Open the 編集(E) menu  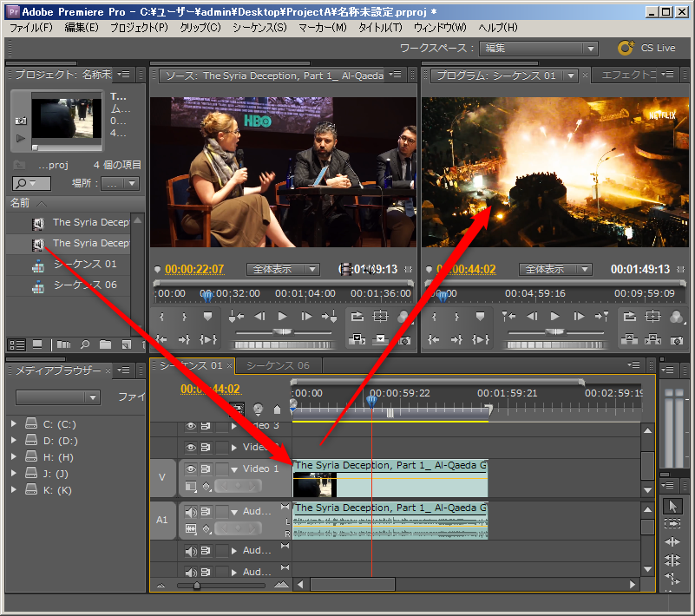pos(82,28)
